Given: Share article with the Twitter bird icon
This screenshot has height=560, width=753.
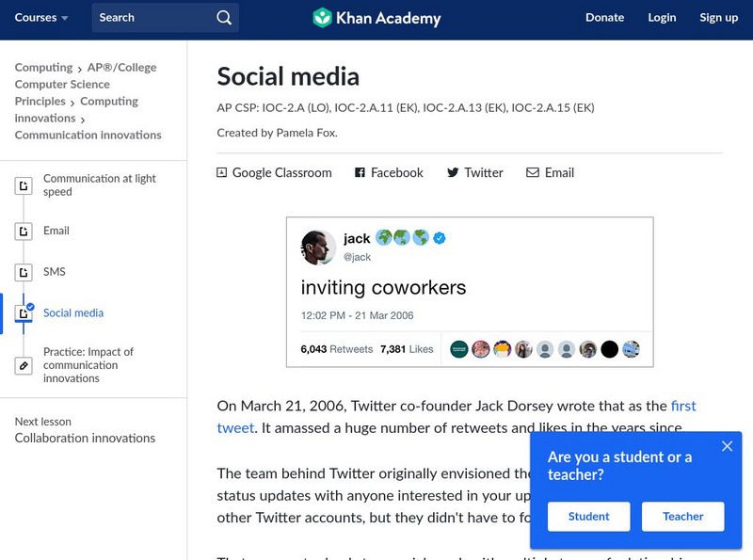Looking at the screenshot, I should (x=453, y=173).
